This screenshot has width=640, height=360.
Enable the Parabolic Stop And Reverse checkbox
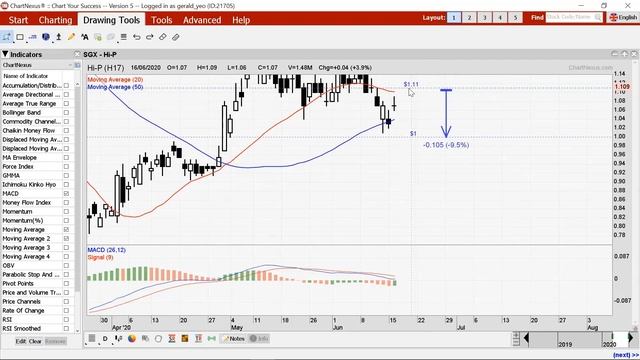pos(66,274)
